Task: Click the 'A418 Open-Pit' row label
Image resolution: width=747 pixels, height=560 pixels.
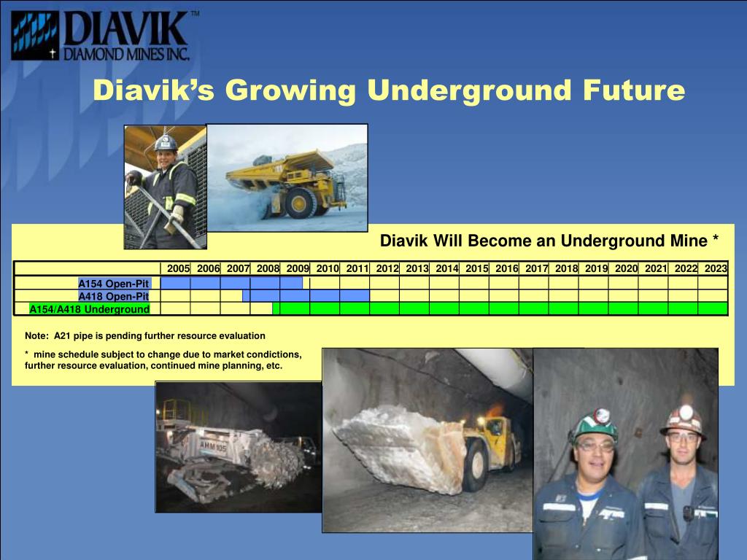Action: (113, 296)
